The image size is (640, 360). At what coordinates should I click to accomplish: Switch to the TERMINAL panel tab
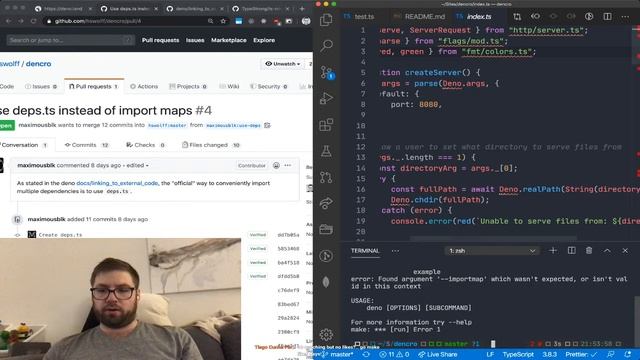(x=365, y=251)
